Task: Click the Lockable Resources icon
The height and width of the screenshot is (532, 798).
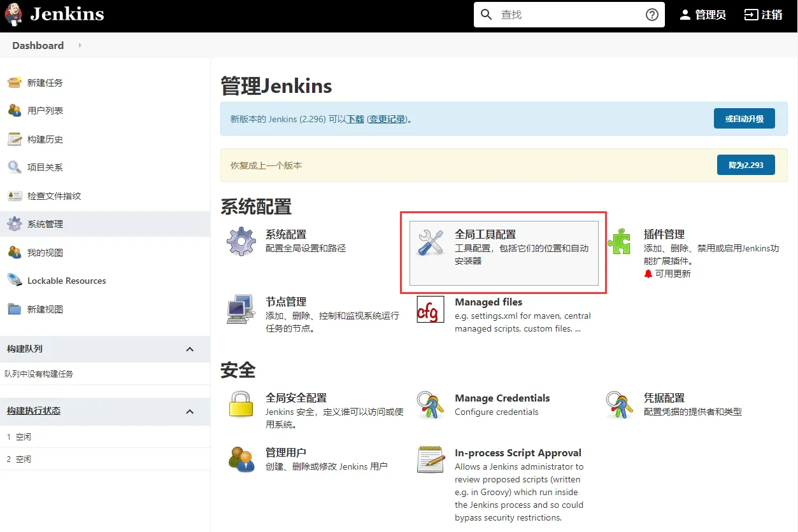Action: (14, 281)
